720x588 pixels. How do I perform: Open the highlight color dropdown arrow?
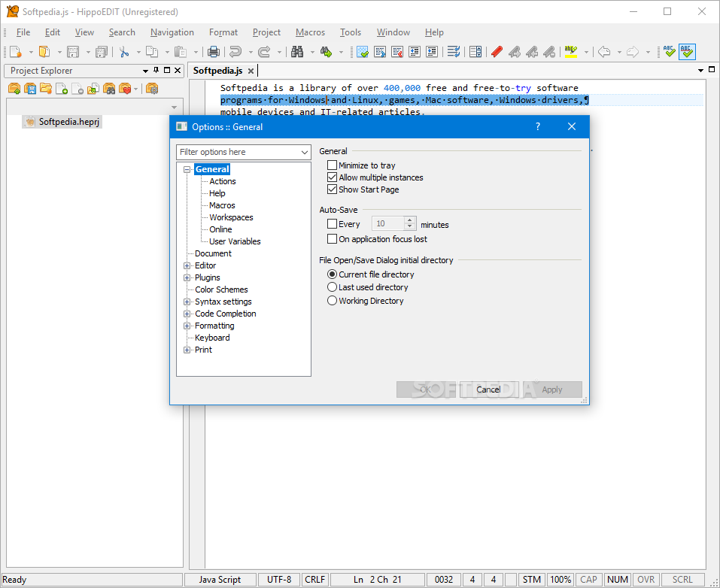point(586,52)
